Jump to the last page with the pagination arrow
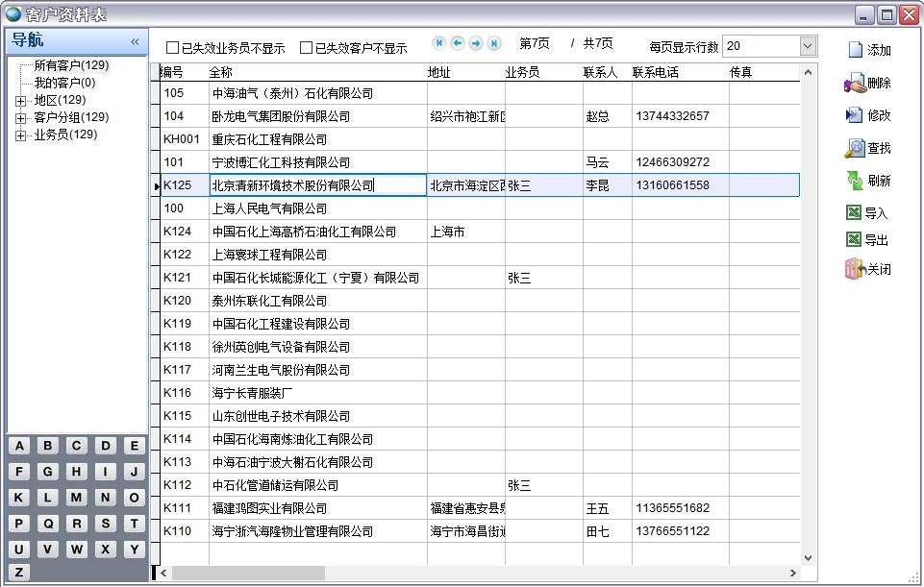Image resolution: width=924 pixels, height=587 pixels. (495, 42)
